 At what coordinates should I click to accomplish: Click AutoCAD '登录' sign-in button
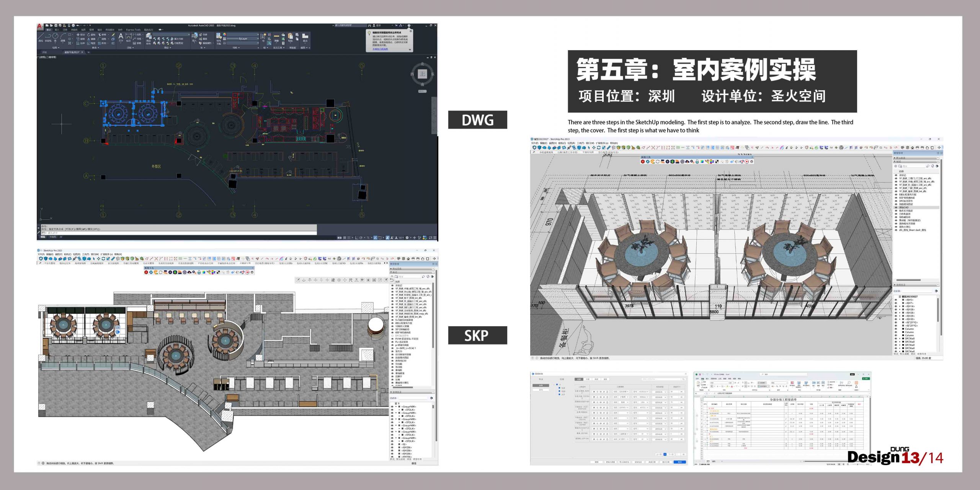(377, 26)
